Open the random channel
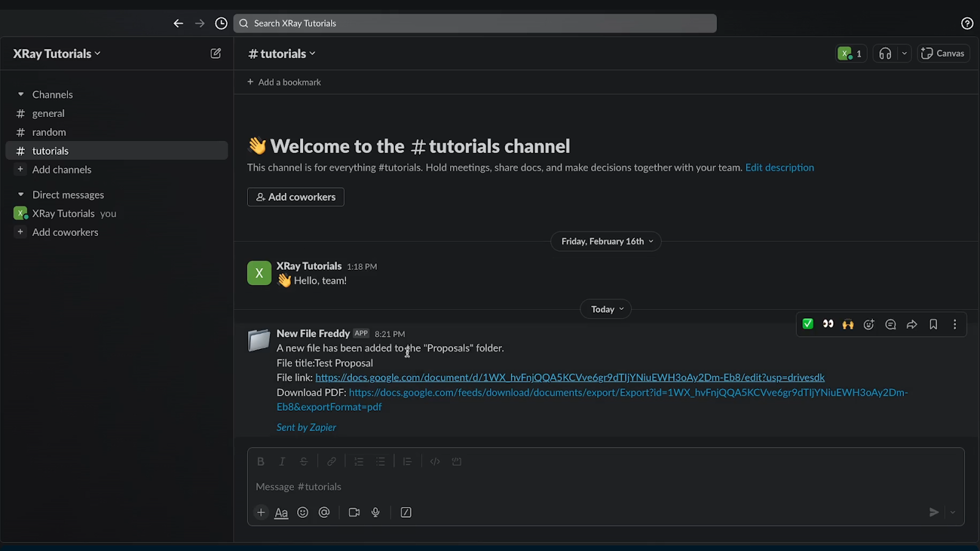 [116, 132]
